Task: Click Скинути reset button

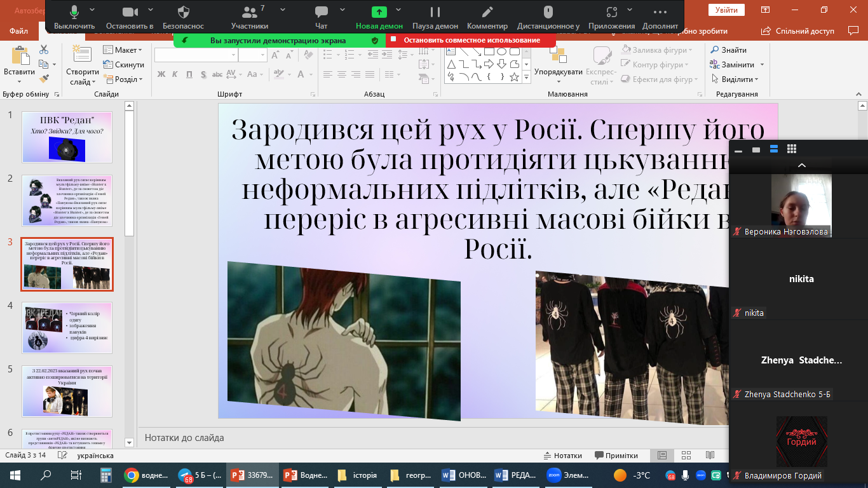Action: 124,65
